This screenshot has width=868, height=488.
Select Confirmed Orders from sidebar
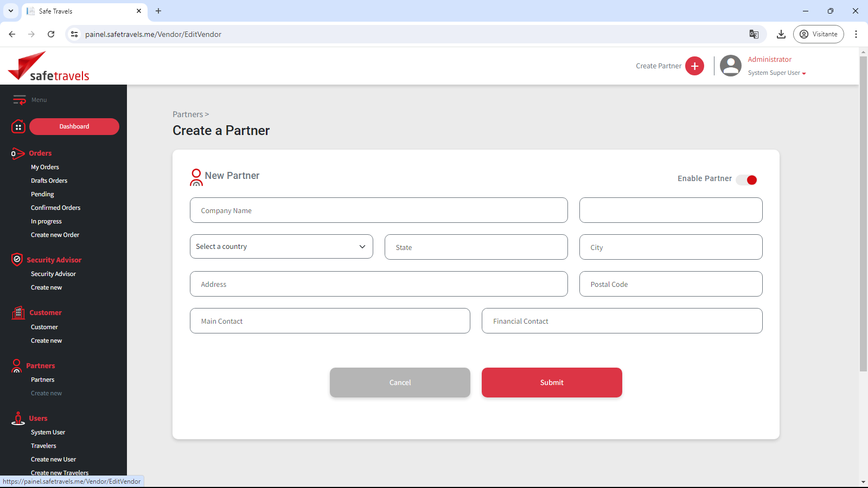[55, 208]
